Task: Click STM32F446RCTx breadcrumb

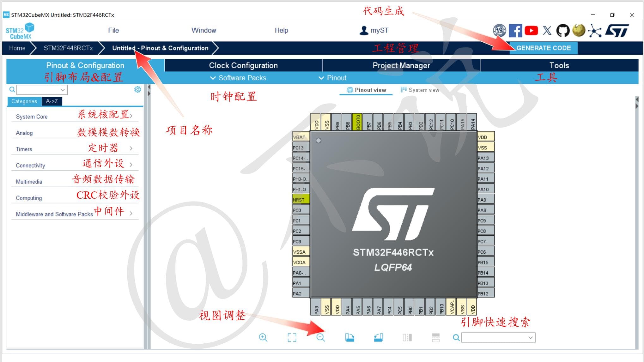Action: (x=68, y=48)
